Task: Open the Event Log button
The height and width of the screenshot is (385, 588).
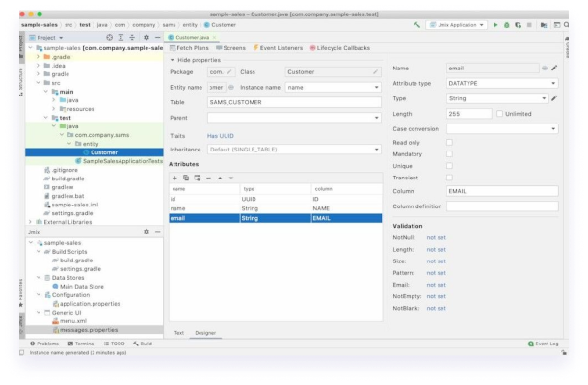Action: (544, 344)
